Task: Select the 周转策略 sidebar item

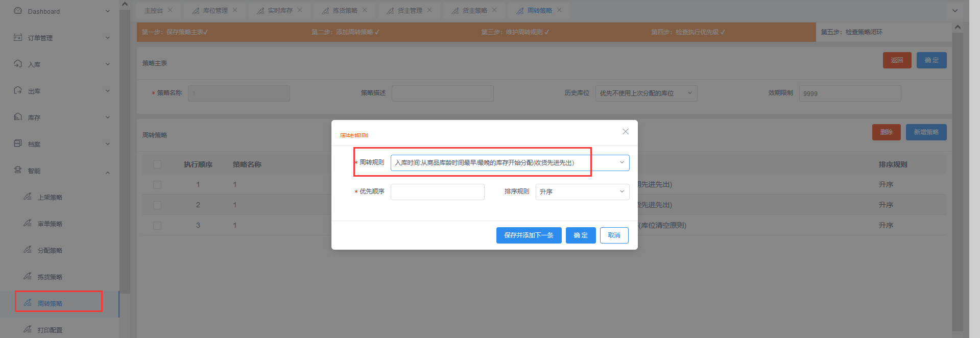Action: pos(59,303)
